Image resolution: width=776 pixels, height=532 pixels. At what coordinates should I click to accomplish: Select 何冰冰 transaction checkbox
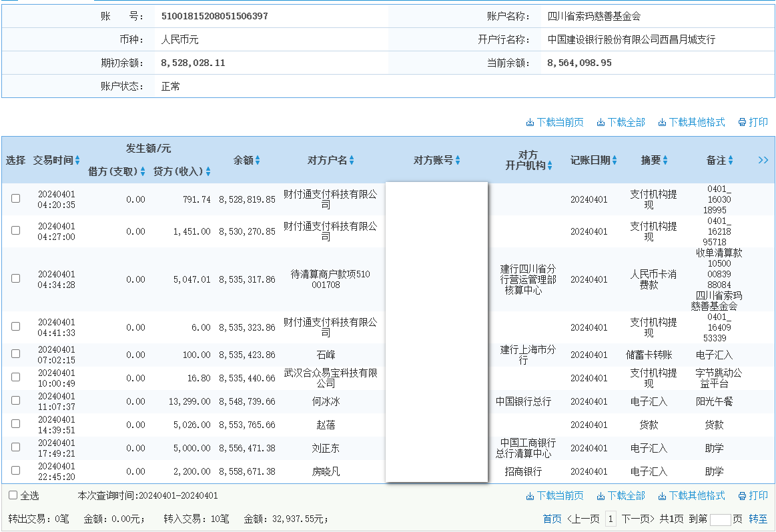pyautogui.click(x=16, y=400)
